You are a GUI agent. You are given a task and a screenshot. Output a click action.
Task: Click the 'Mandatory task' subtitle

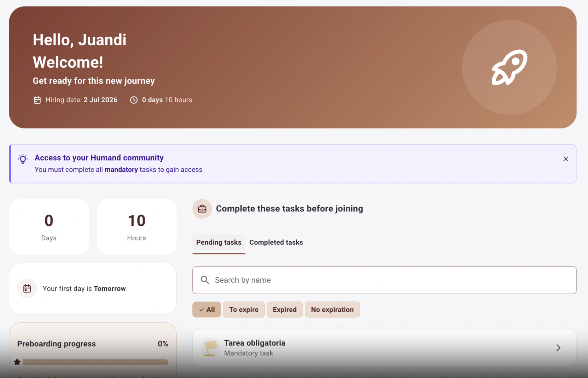(x=248, y=353)
